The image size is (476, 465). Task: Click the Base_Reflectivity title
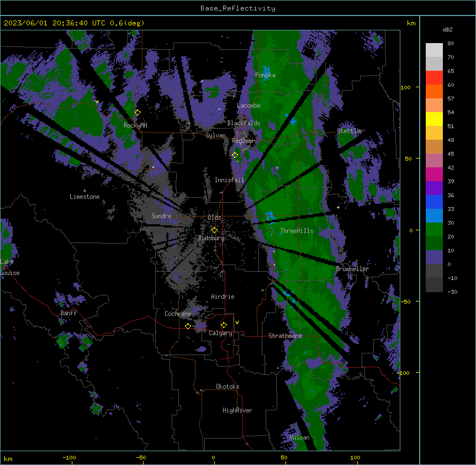point(238,8)
